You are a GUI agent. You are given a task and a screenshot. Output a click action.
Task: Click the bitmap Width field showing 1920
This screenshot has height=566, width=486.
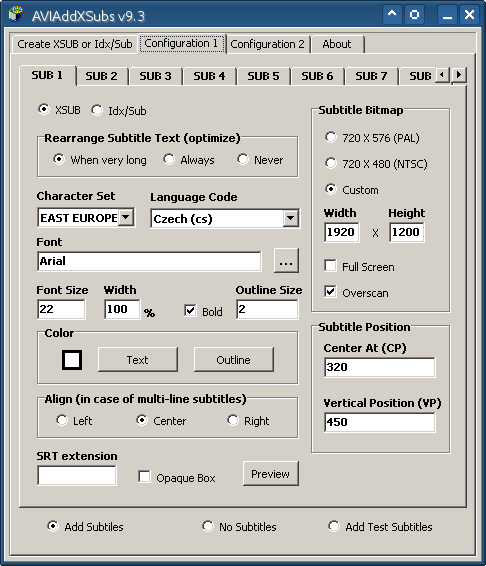click(342, 232)
